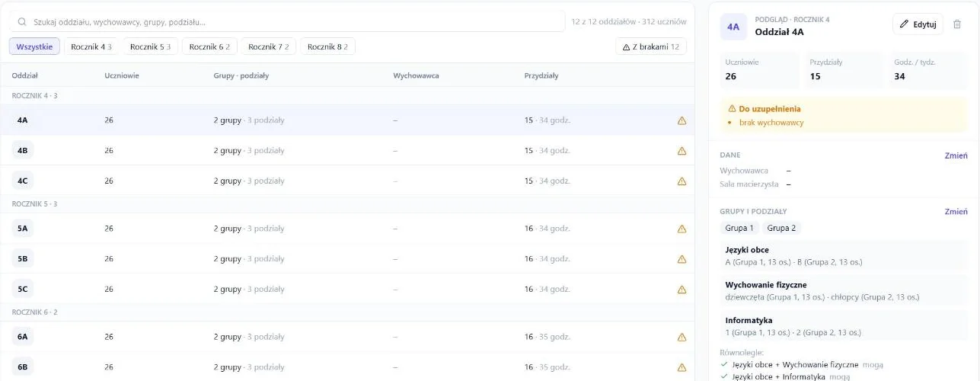Click Języki obce + Wychowanie fizyczne parallel entry
This screenshot has width=980, height=381.
[802, 365]
